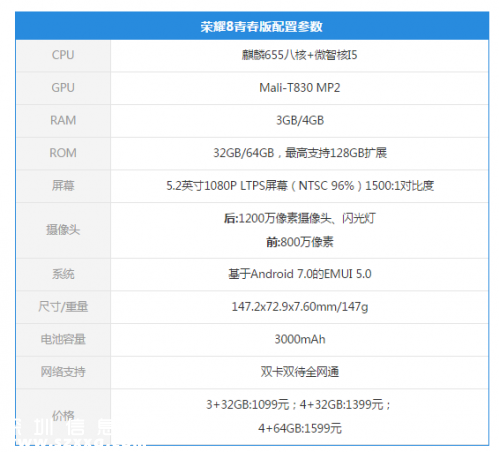Viewport: 499px width, 452px height.
Task: Click the 147.2x72.9x7.60mm/147g value
Action: (x=300, y=306)
